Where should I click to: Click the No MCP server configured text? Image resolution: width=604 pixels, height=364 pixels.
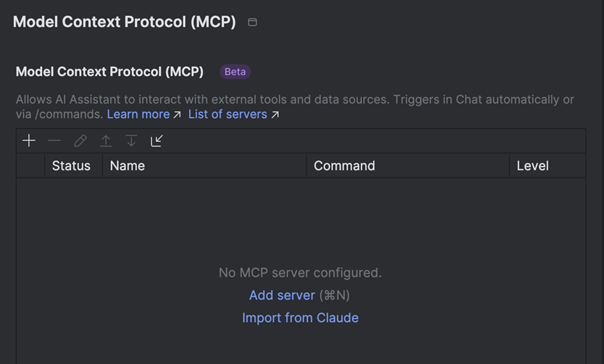[x=300, y=273]
